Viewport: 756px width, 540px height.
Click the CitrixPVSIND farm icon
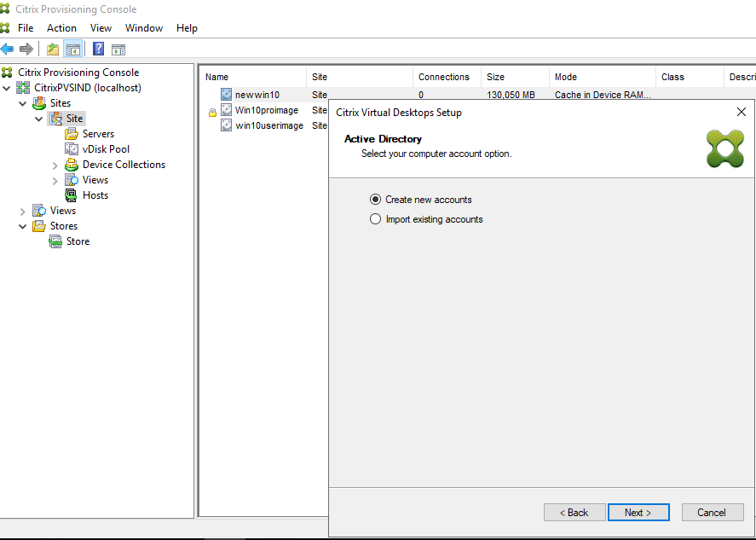23,88
